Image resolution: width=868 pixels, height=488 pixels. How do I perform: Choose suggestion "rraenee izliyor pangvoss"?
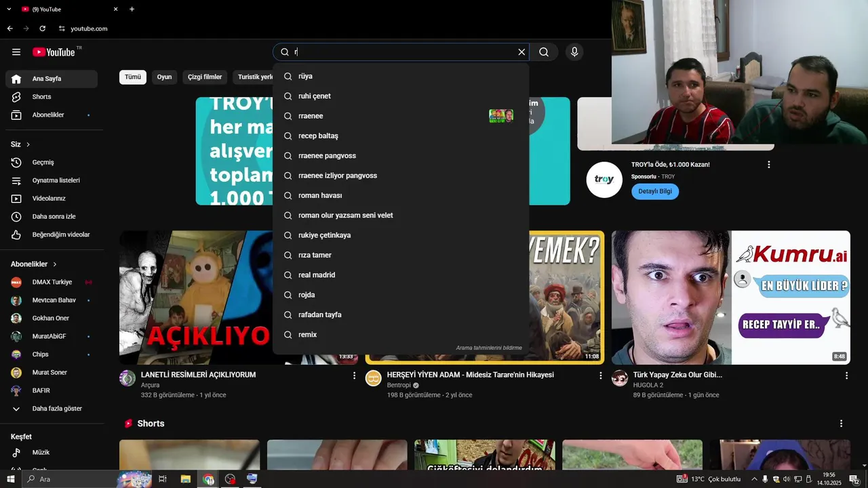[401, 176]
